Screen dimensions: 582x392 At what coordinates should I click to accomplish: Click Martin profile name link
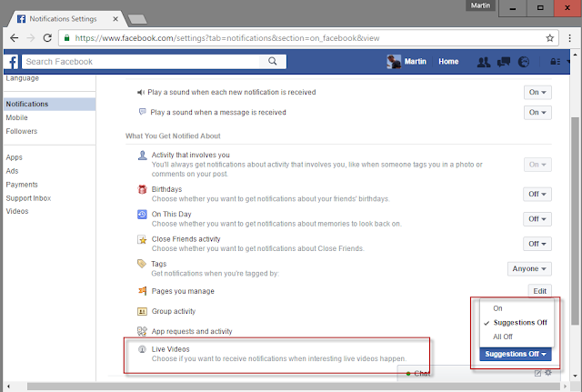click(x=416, y=62)
